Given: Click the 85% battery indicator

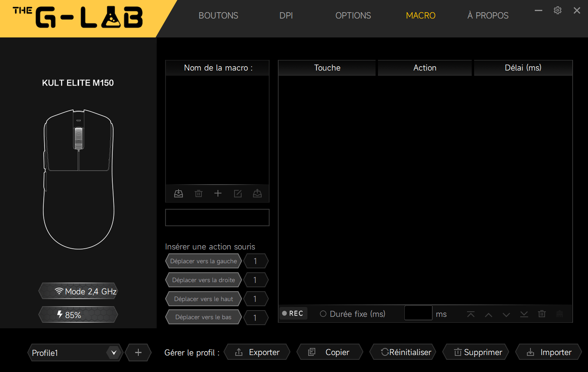Looking at the screenshot, I should (78, 314).
